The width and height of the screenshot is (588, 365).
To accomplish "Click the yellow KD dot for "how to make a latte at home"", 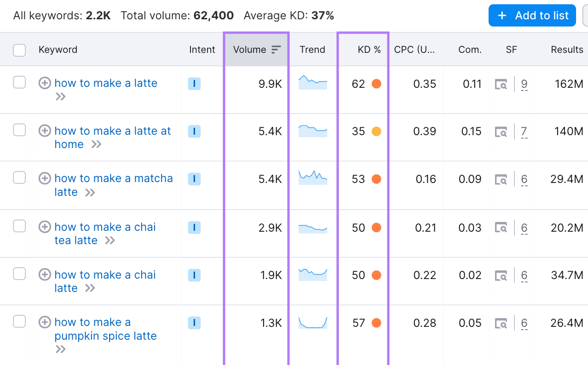I will coord(376,131).
